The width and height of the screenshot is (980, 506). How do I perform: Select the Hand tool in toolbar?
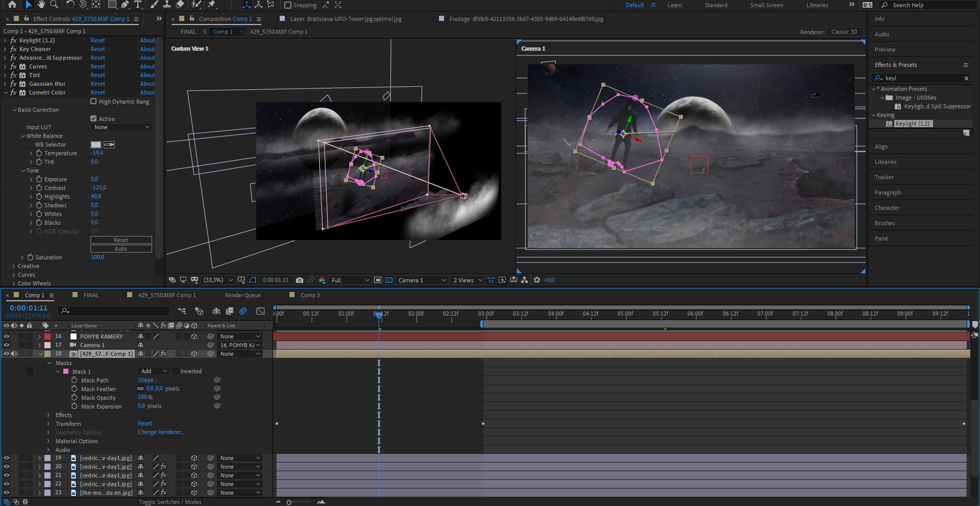(x=41, y=5)
